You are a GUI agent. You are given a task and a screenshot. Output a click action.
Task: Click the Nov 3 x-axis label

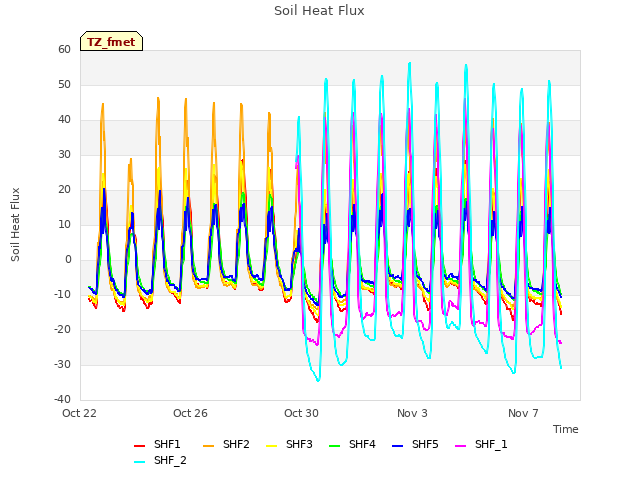[412, 413]
